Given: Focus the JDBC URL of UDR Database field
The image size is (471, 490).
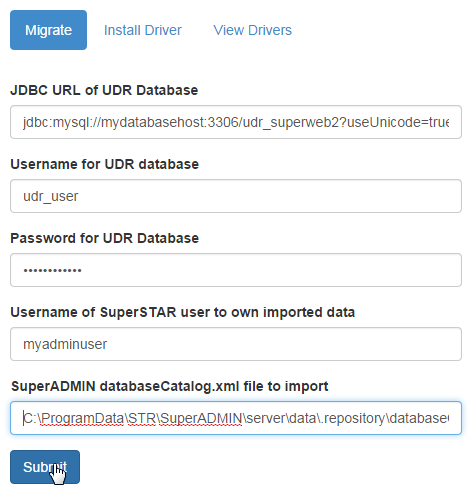Looking at the screenshot, I should [x=236, y=122].
